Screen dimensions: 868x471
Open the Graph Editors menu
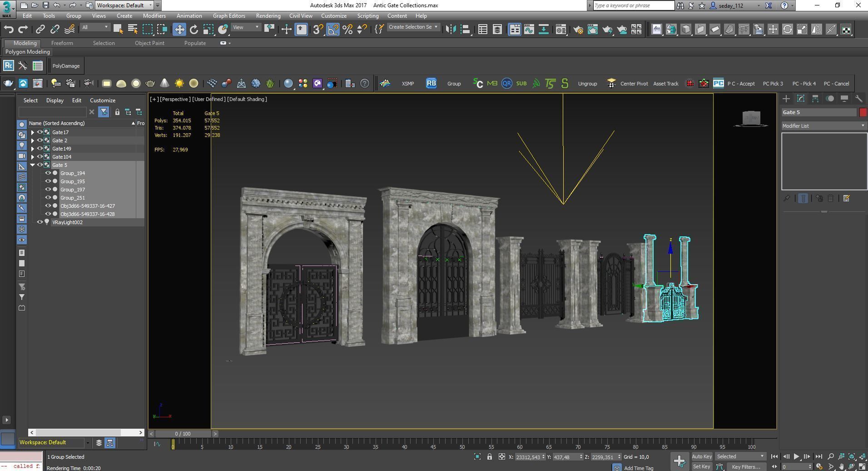pos(229,16)
